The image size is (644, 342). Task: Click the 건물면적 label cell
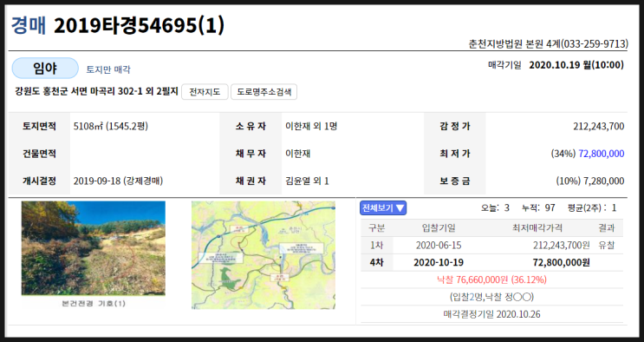pos(39,154)
